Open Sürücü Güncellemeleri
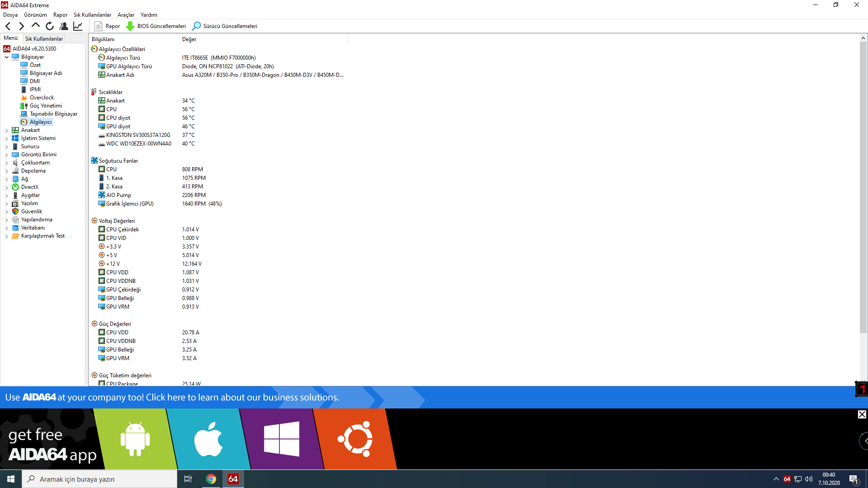 [225, 26]
